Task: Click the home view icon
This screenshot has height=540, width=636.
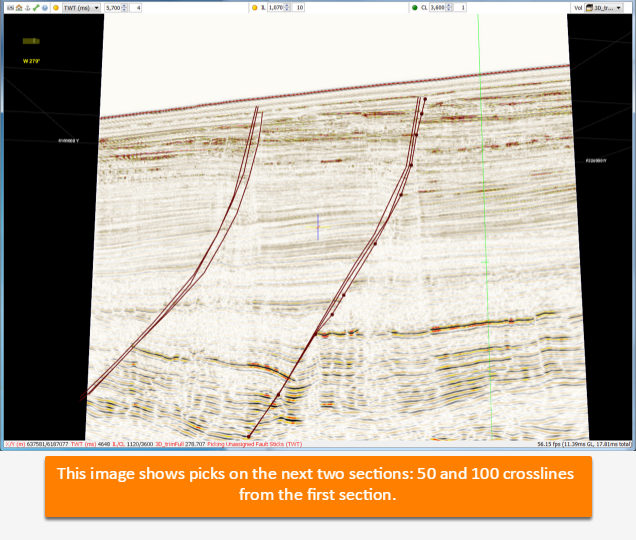Action: pyautogui.click(x=19, y=8)
